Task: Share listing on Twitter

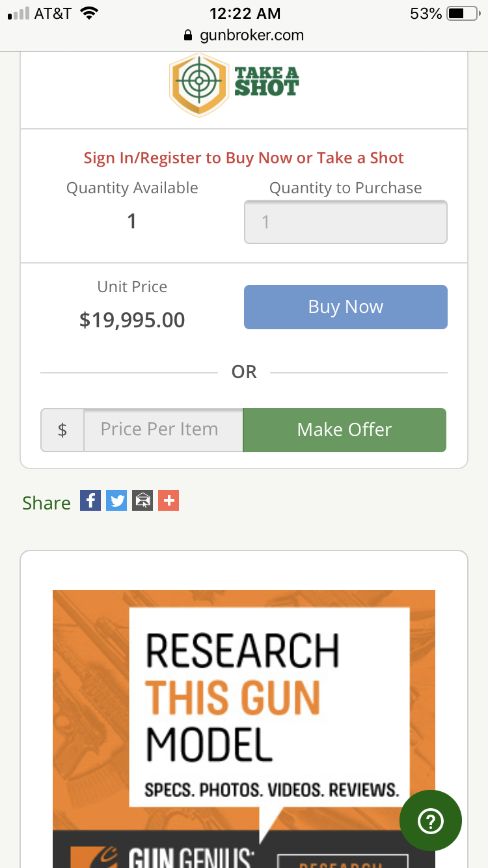Action: tap(116, 500)
